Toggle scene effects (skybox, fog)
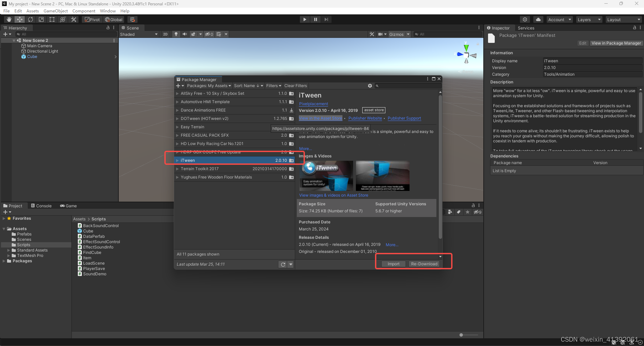 click(193, 34)
